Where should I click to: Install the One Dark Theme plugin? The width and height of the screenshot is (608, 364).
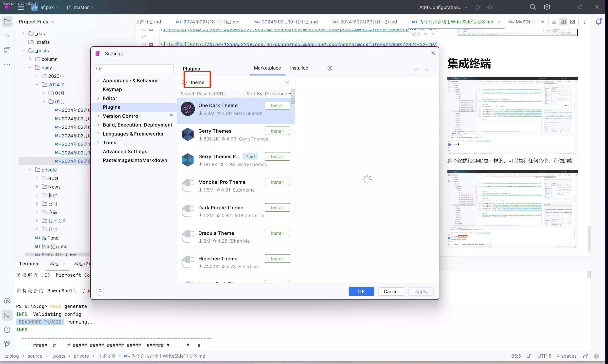tap(277, 105)
